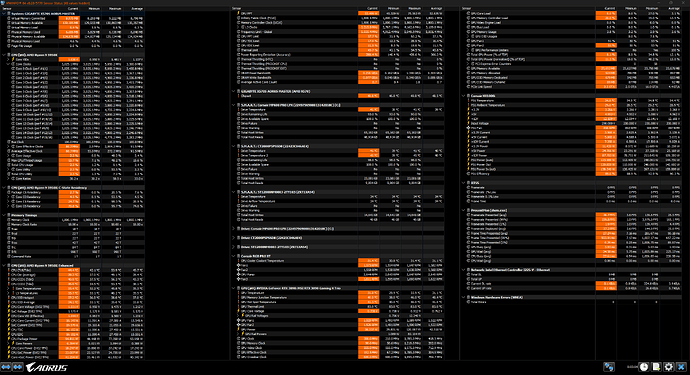Collapse the Core Clocks subtree
Image resolution: width=690 pixels, height=375 pixels.
[x=8, y=64]
